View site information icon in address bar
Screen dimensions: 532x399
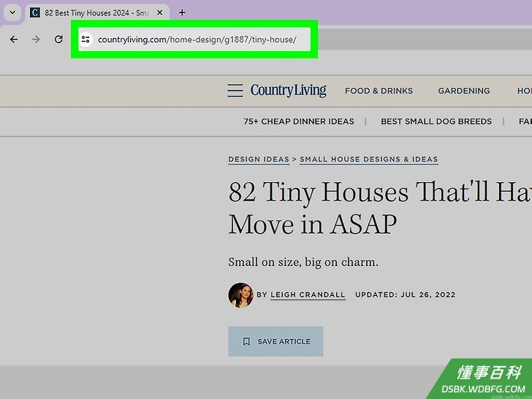coord(85,39)
